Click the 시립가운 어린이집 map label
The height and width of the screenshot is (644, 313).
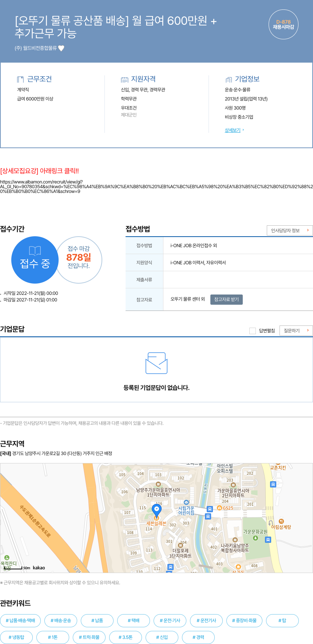186,510
